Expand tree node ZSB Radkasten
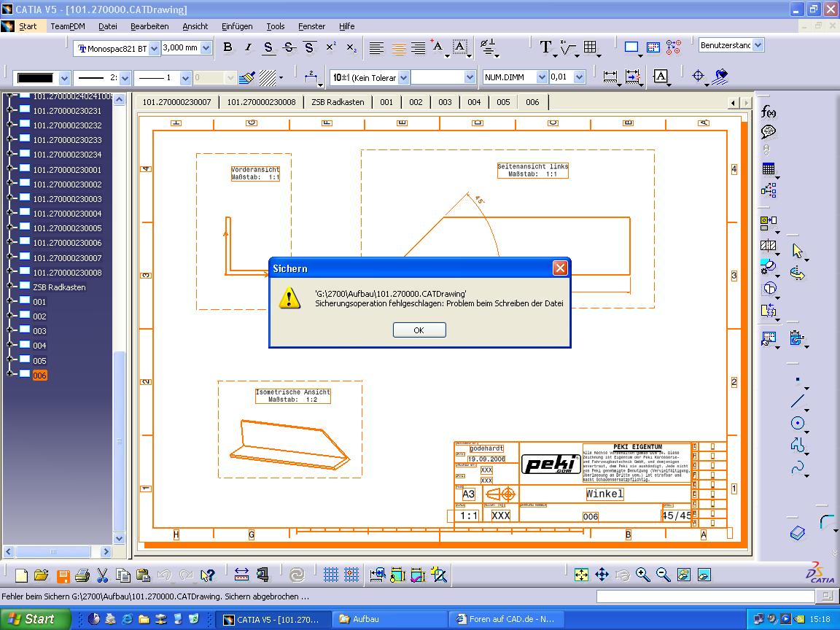 (9, 286)
